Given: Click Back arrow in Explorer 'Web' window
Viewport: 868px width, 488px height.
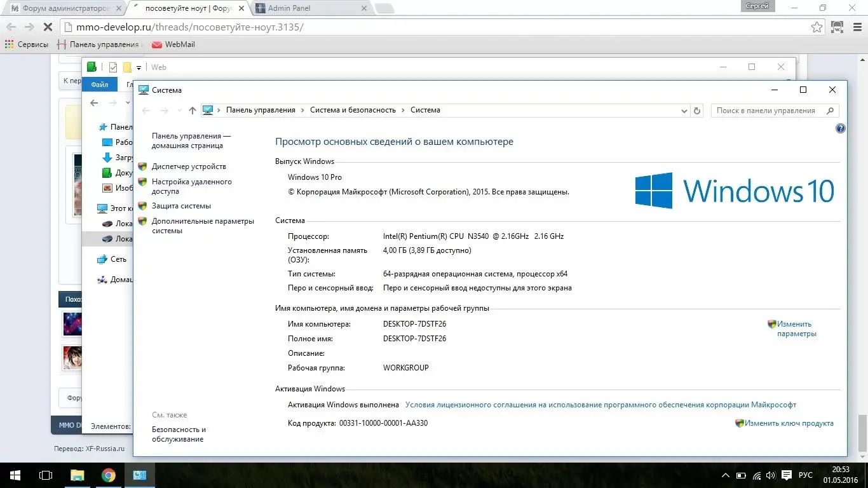Looking at the screenshot, I should pos(94,103).
